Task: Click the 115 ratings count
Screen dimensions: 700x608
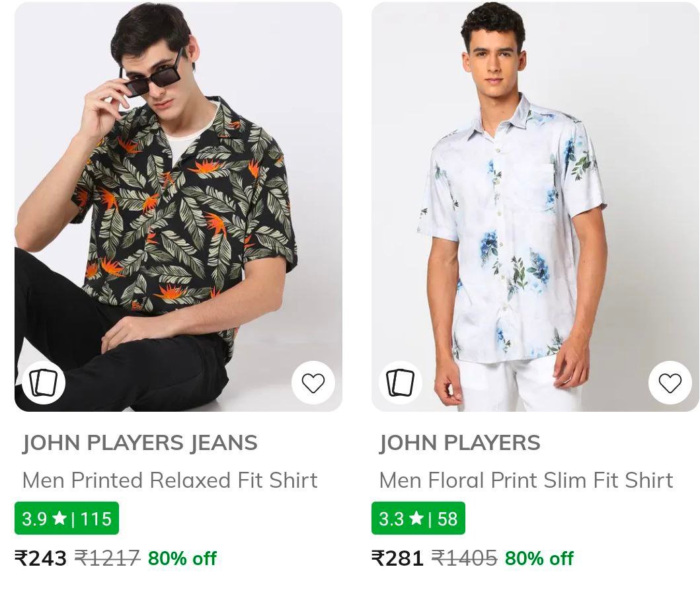Action: click(x=96, y=519)
